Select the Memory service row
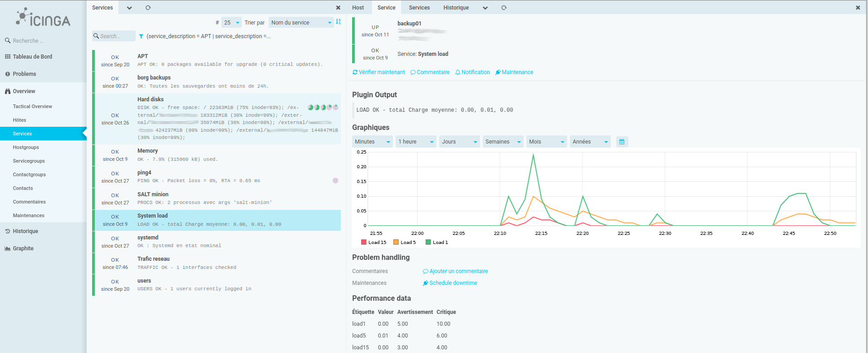This screenshot has height=353, width=868. click(216, 155)
